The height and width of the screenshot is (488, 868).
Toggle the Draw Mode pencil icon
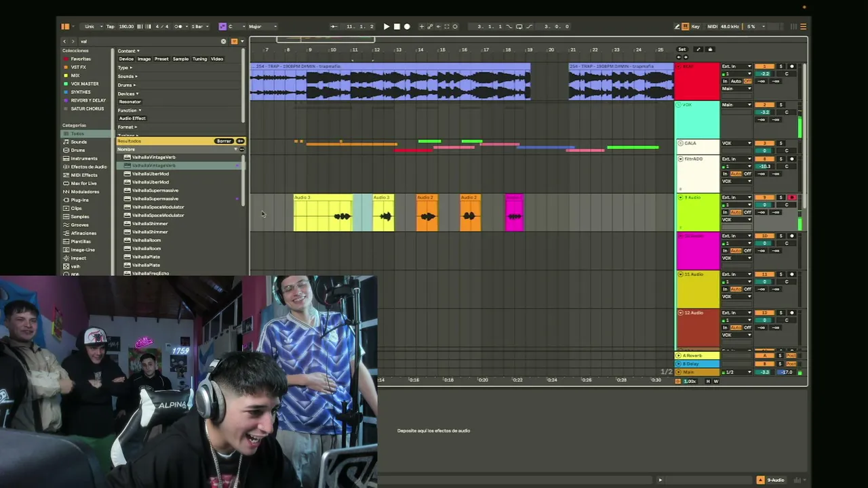point(677,26)
